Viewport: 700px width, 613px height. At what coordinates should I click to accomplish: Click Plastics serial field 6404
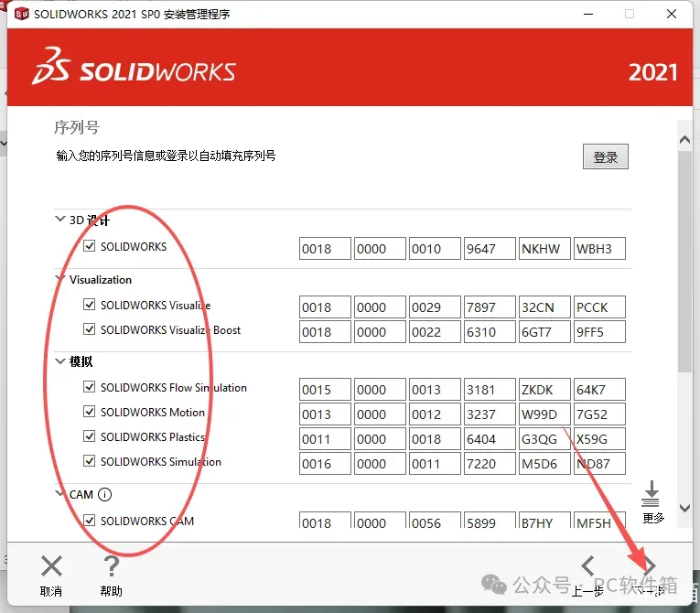tap(490, 438)
